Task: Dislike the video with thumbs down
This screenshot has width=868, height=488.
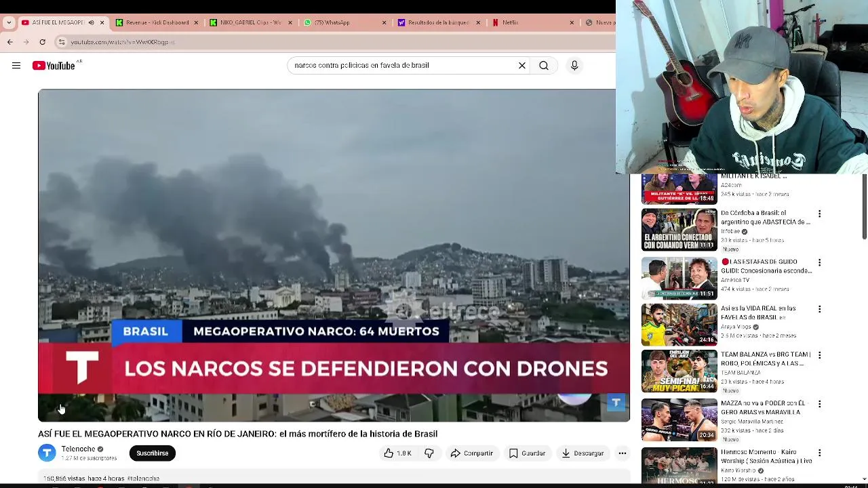Action: [429, 453]
